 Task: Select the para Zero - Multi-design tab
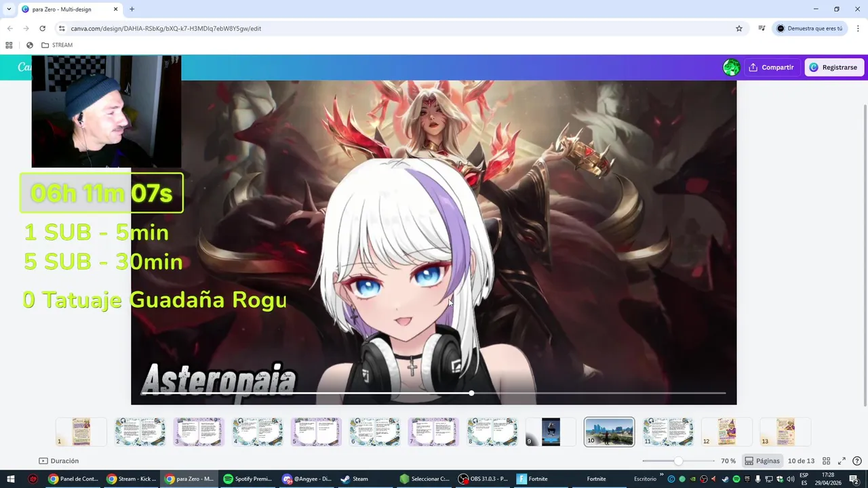pos(69,9)
